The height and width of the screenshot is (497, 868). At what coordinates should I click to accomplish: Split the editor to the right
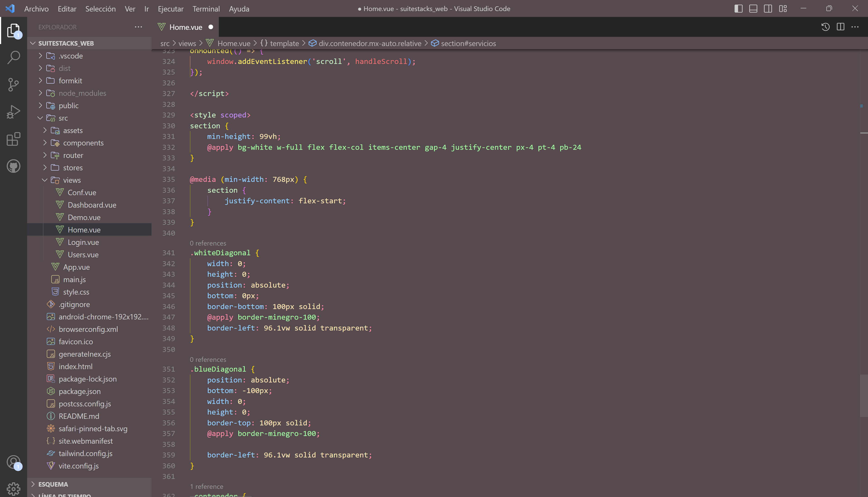840,27
